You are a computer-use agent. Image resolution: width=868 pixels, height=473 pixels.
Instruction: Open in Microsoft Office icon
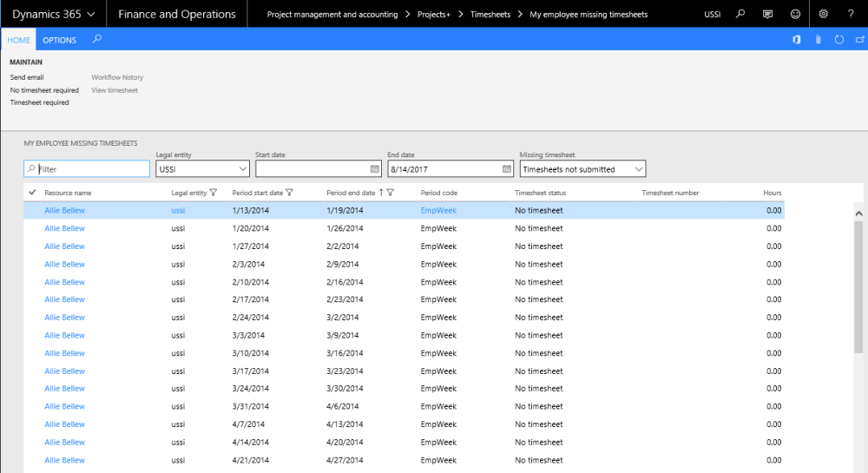tap(796, 40)
